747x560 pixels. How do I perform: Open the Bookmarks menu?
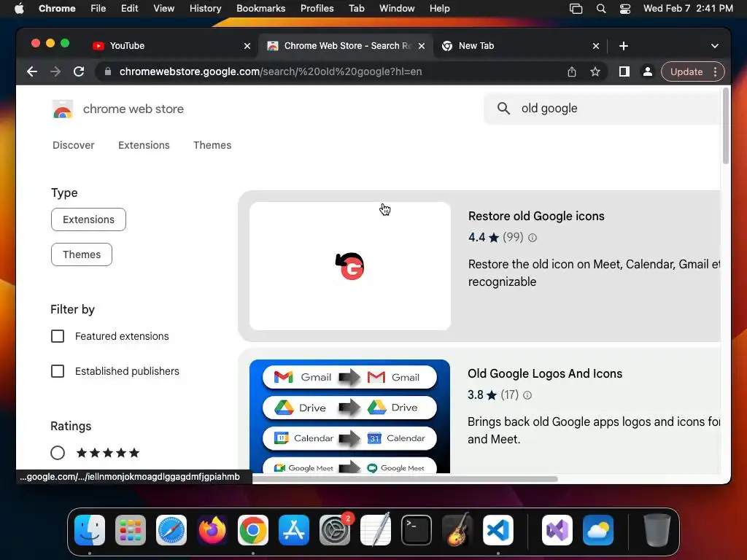(260, 9)
